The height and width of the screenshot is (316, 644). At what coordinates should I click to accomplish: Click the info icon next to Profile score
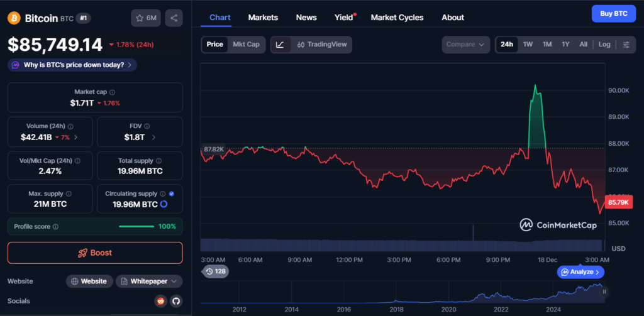pyautogui.click(x=56, y=227)
